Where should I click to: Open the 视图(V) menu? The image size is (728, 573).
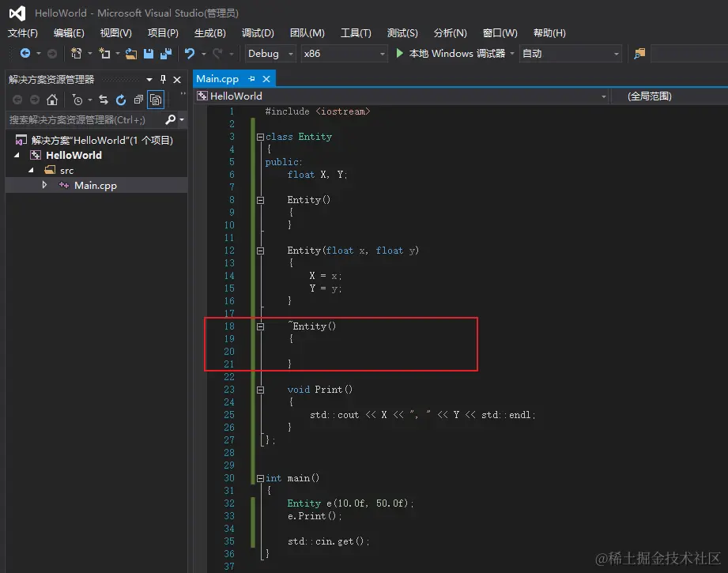[x=116, y=33]
